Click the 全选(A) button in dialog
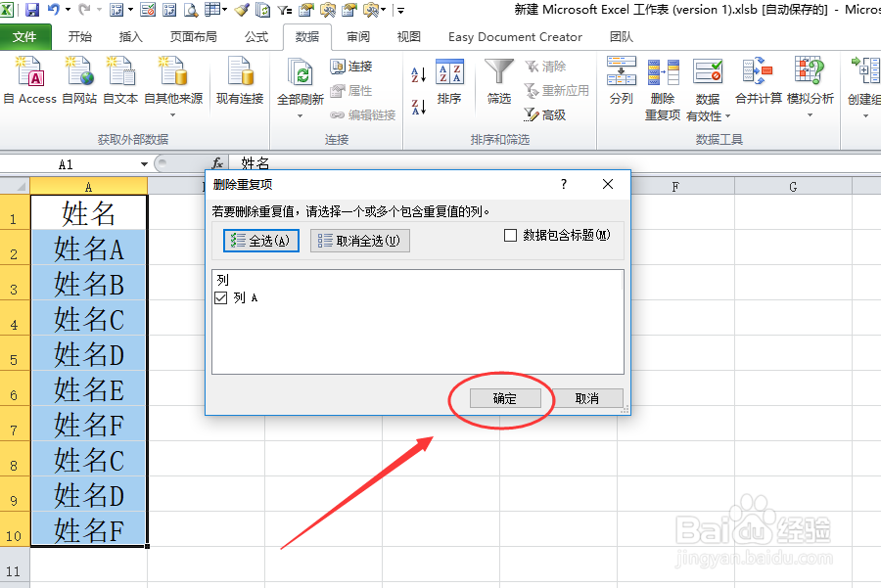Viewport: 881px width, 588px height. point(260,241)
